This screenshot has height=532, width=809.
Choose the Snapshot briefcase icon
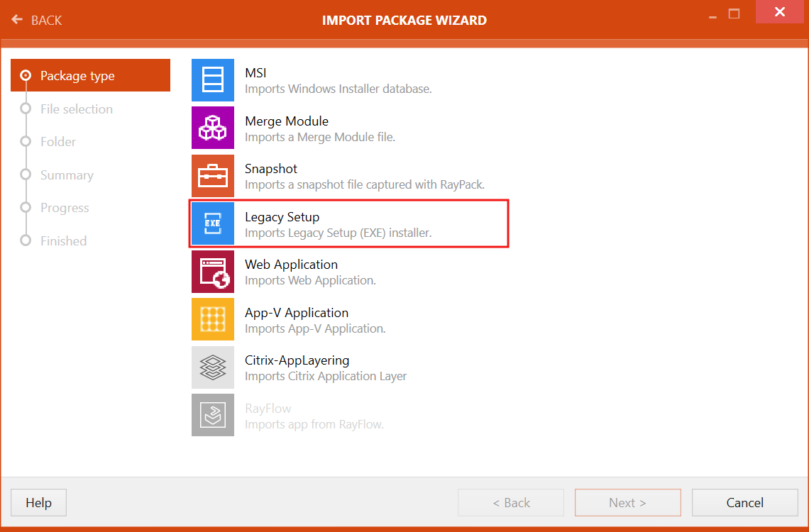212,175
